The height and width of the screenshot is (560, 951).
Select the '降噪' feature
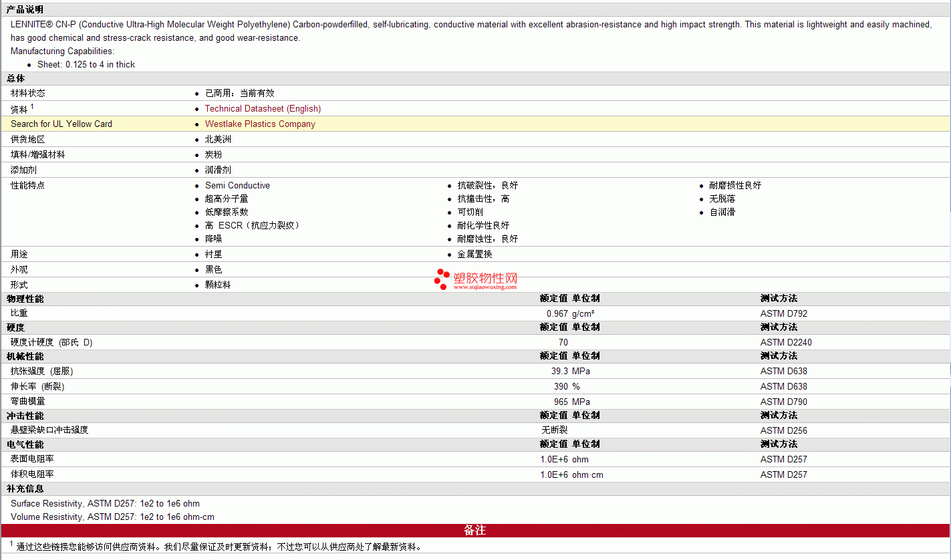pos(214,239)
